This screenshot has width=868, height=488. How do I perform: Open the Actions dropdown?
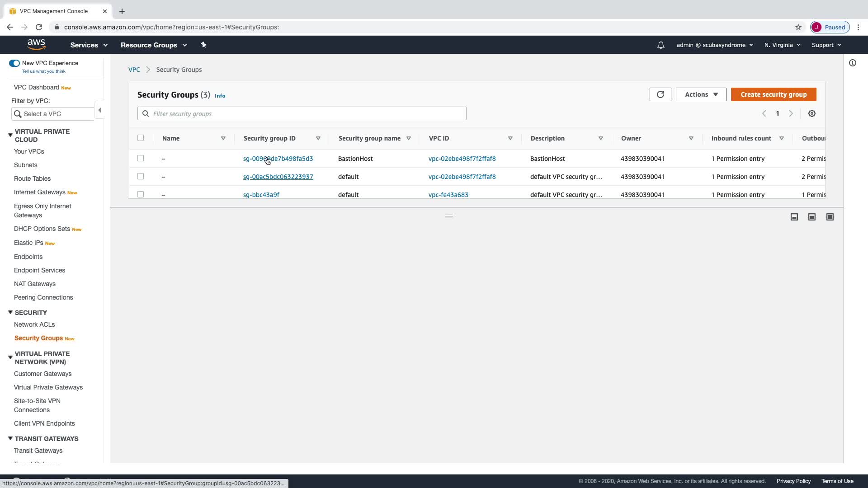click(701, 94)
